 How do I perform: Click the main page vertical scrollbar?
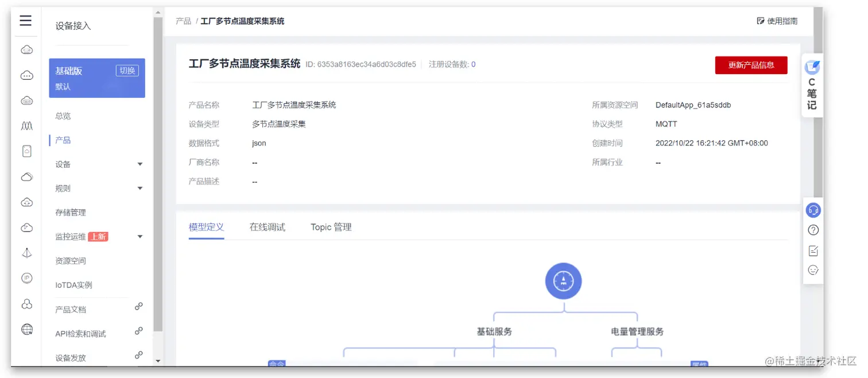pyautogui.click(x=818, y=103)
